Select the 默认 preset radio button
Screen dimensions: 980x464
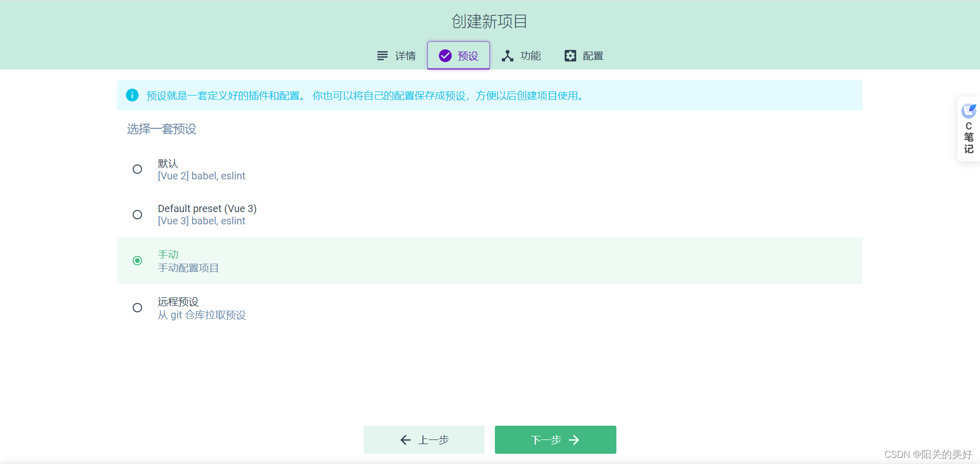pyautogui.click(x=137, y=169)
